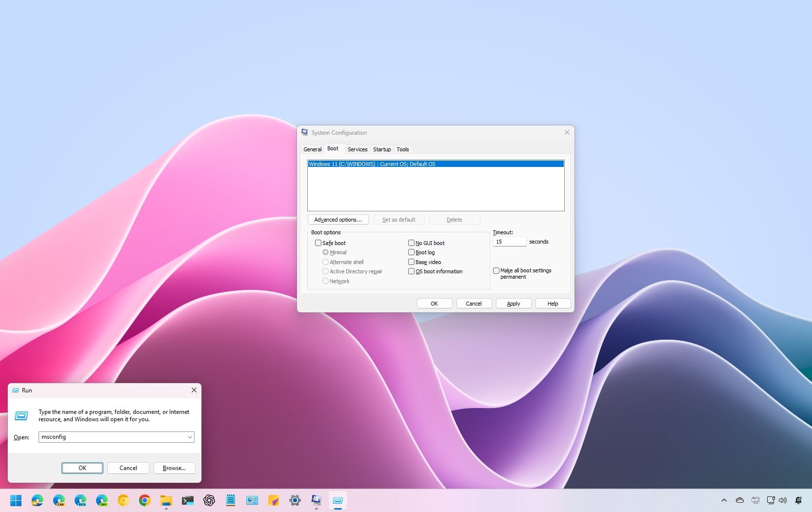Click the Timeout seconds input field
Viewport: 812px width, 512px height.
pyautogui.click(x=509, y=241)
